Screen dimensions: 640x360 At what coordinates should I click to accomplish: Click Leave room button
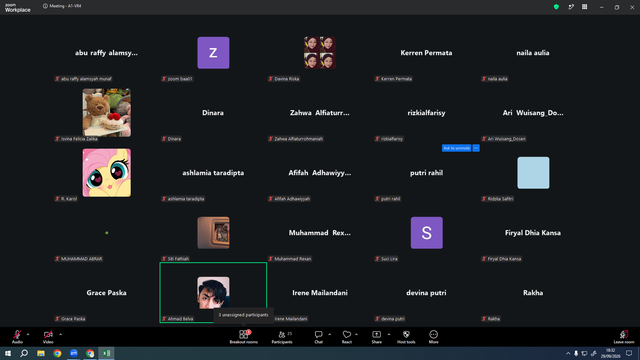(x=624, y=337)
